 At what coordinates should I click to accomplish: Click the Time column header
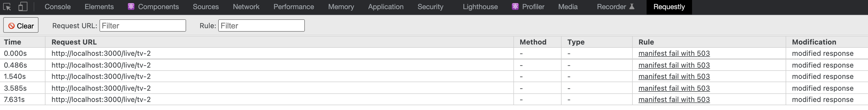[x=13, y=42]
